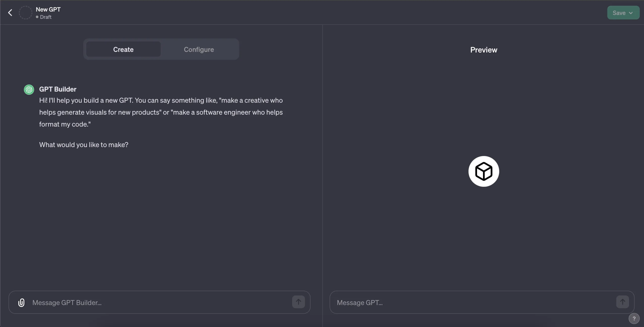
Task: Click the Draft status indicator
Action: pyautogui.click(x=45, y=17)
